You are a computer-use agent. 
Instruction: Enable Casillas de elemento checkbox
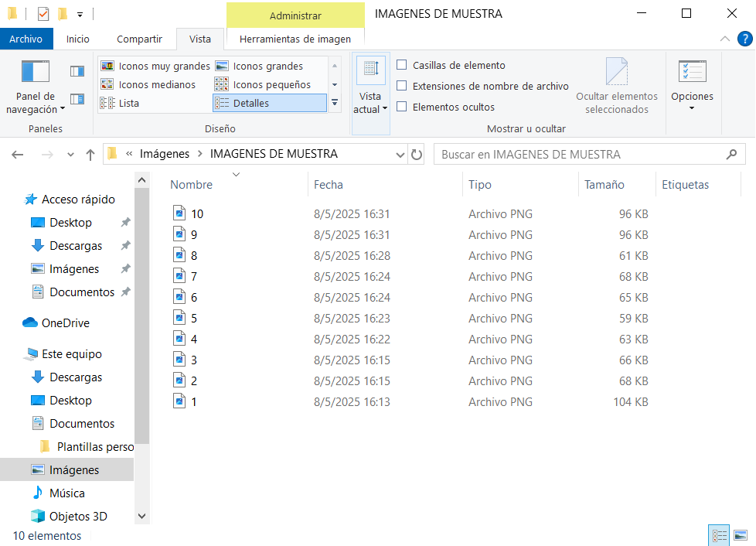click(x=402, y=66)
